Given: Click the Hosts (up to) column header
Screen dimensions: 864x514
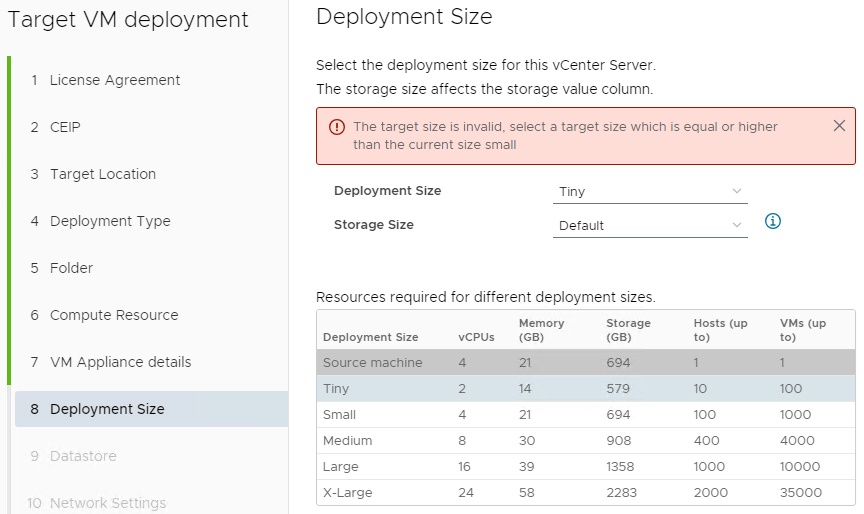Looking at the screenshot, I should (x=720, y=330).
